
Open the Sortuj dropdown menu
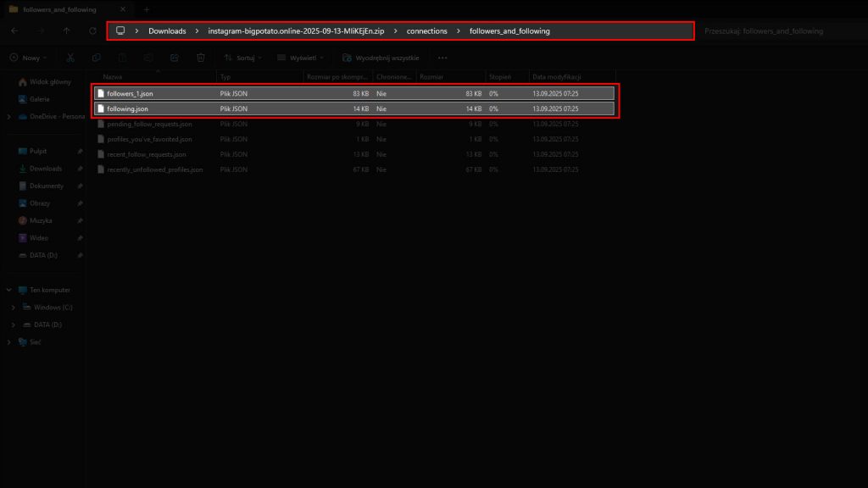click(x=242, y=58)
